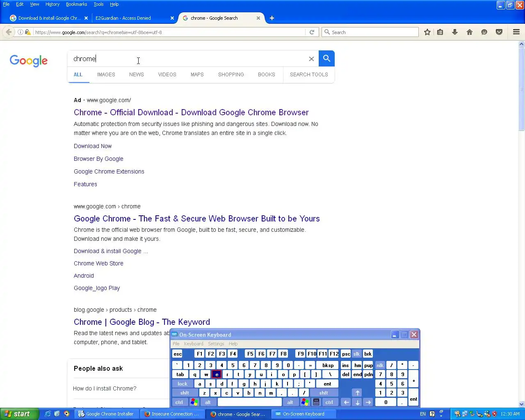The height and width of the screenshot is (420, 525).
Task: Click the left ent key on On-Screen Keyboard
Action: [x=327, y=383]
